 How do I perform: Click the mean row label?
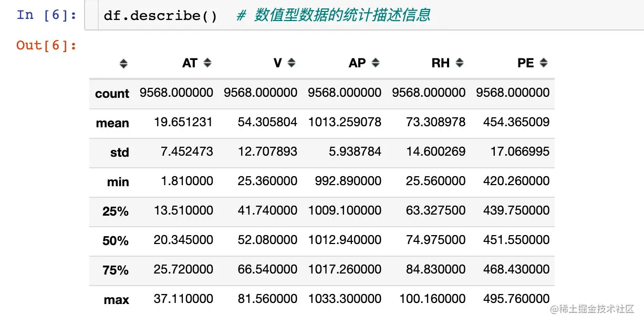[x=112, y=123]
